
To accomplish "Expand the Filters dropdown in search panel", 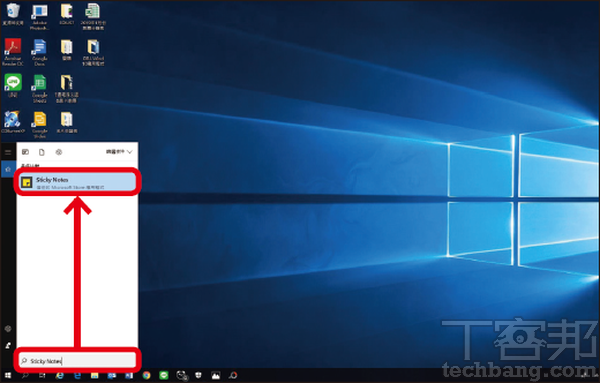I will 119,152.
